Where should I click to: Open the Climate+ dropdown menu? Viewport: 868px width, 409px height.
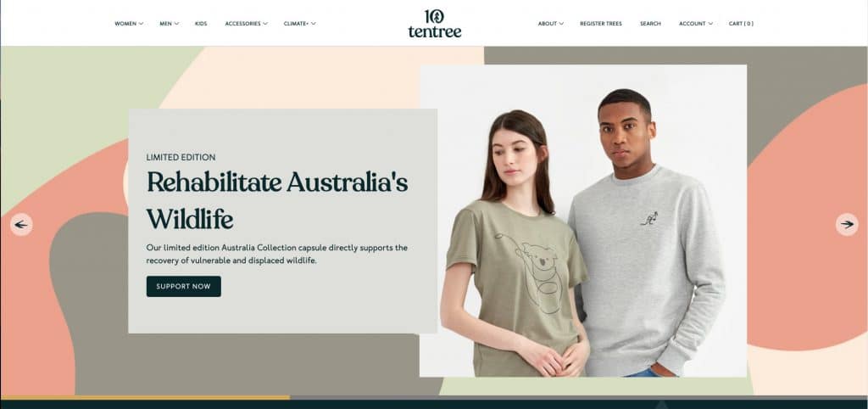point(299,24)
